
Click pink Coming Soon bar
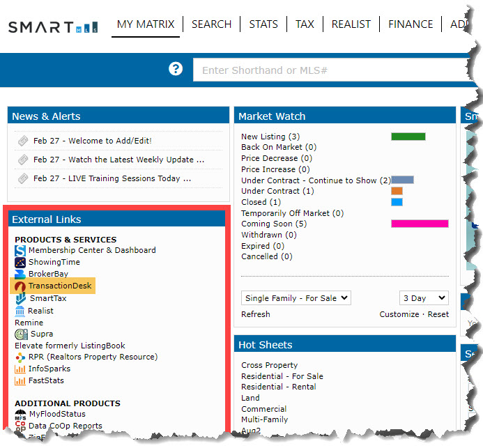click(x=420, y=224)
